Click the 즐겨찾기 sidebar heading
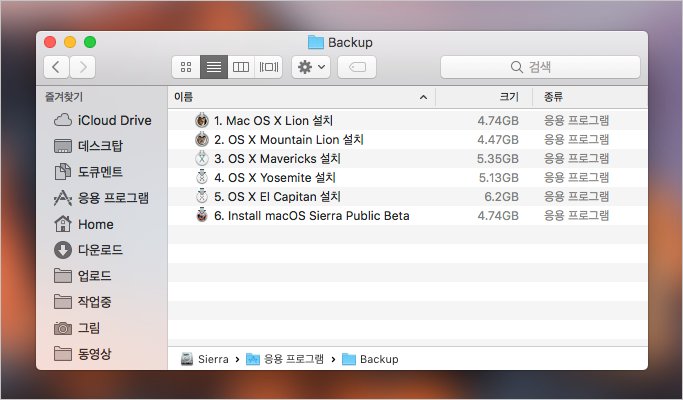The height and width of the screenshot is (400, 683). point(64,97)
